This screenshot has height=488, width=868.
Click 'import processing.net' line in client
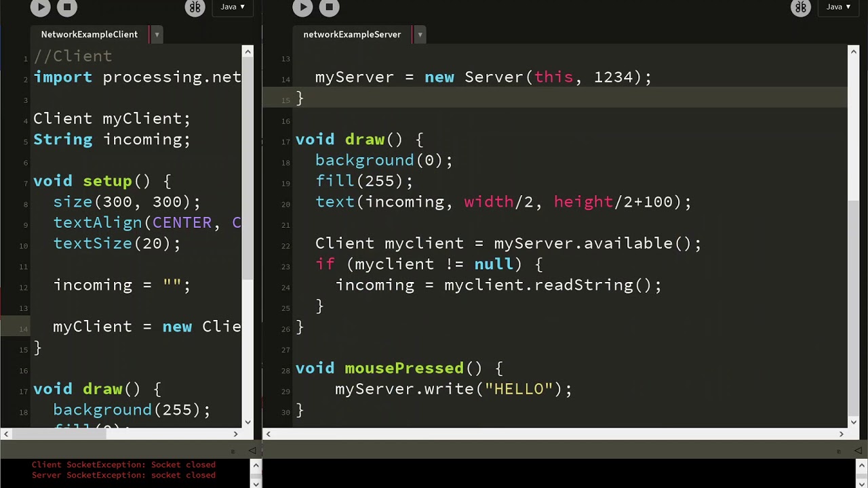[137, 77]
